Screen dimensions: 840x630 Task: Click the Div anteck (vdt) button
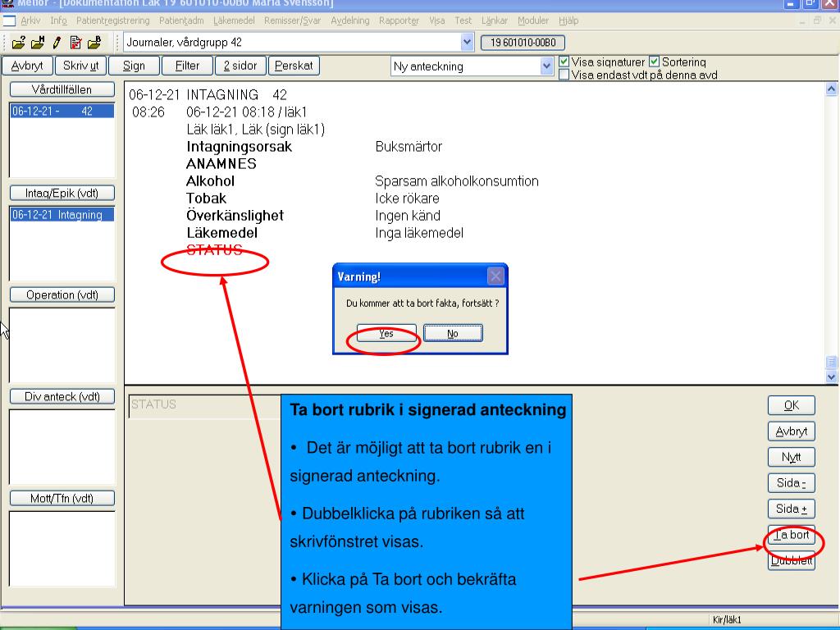pyautogui.click(x=62, y=396)
